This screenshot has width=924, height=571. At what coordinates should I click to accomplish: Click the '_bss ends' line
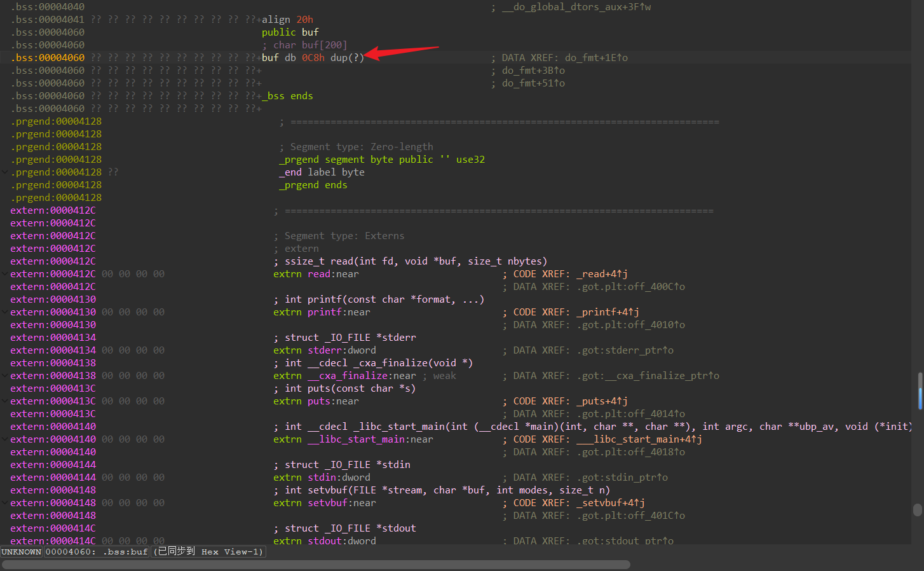tap(287, 95)
